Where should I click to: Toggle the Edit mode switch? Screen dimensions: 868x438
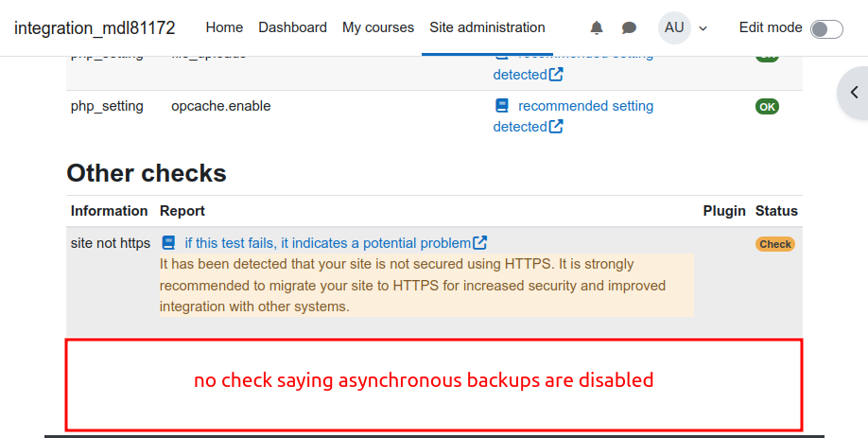tap(826, 28)
